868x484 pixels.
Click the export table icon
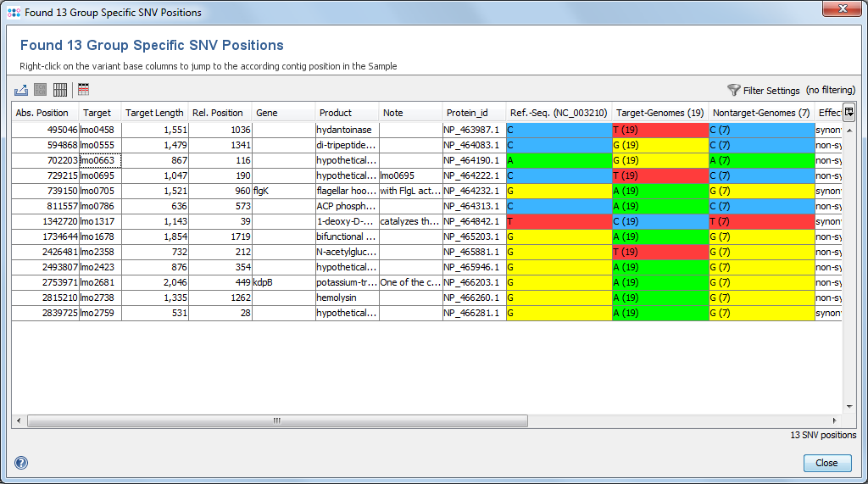tap(21, 90)
